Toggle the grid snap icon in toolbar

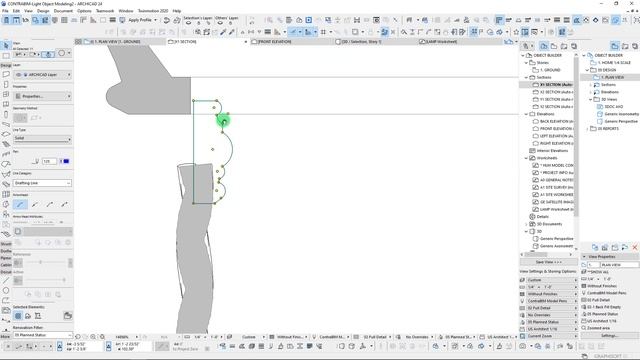tap(323, 32)
